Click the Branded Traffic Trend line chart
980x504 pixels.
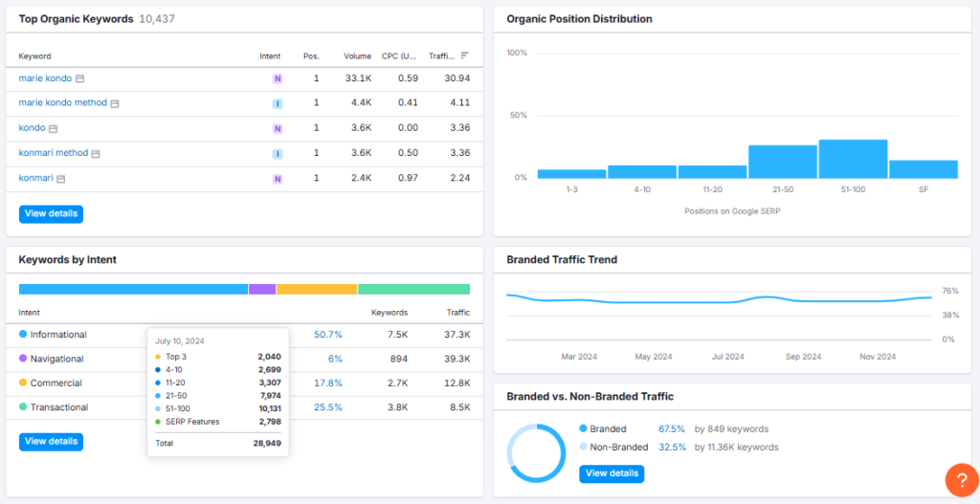(719, 299)
